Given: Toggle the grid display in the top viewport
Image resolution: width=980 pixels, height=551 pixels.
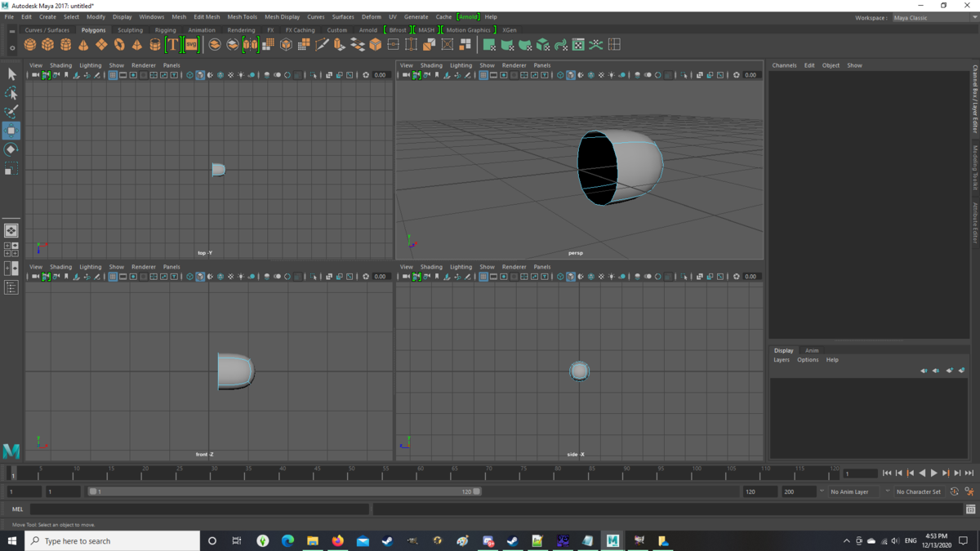Looking at the screenshot, I should point(113,75).
